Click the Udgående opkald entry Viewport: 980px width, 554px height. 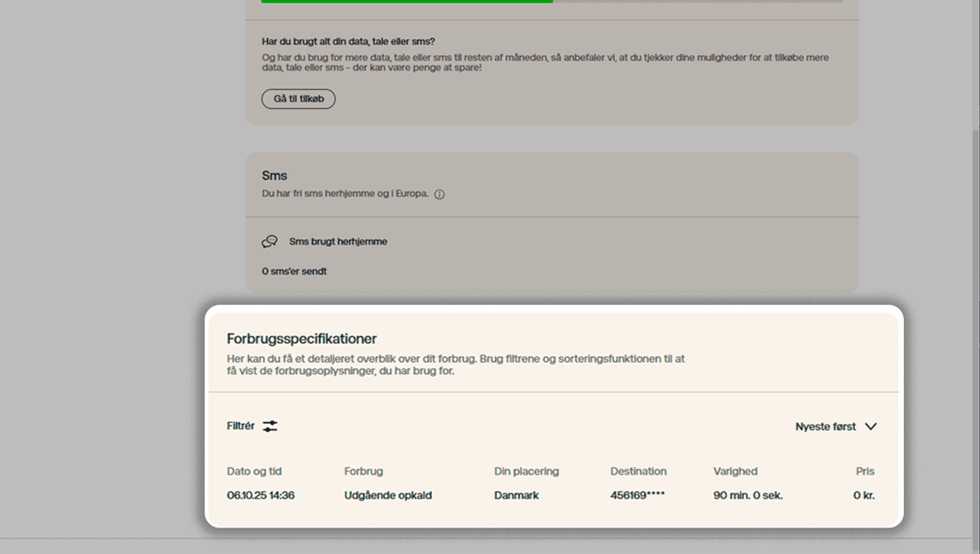click(387, 495)
